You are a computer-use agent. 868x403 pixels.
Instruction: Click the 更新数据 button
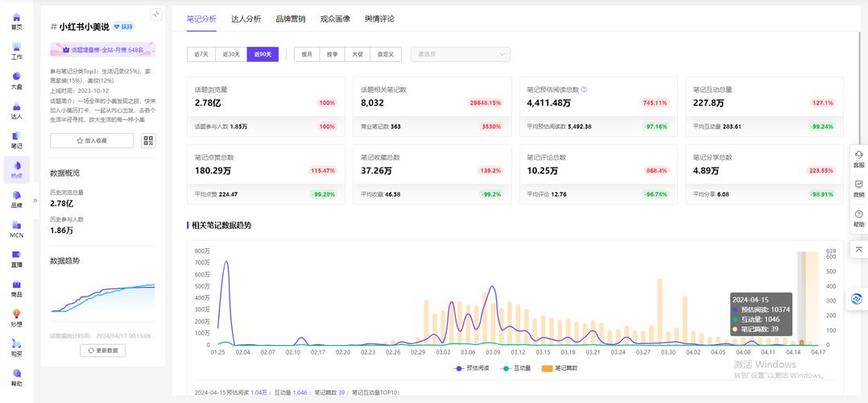pyautogui.click(x=102, y=351)
